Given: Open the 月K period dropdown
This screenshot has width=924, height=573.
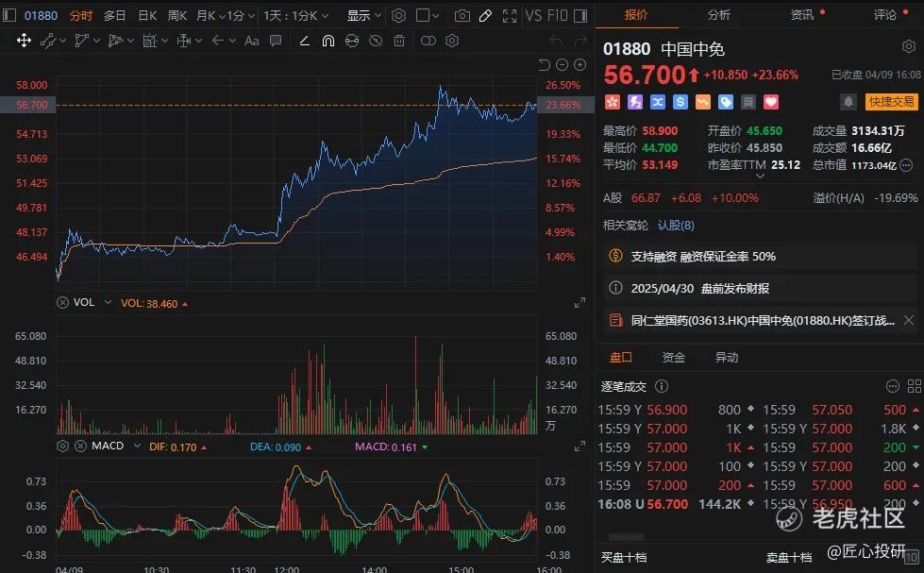Looking at the screenshot, I should (x=210, y=16).
